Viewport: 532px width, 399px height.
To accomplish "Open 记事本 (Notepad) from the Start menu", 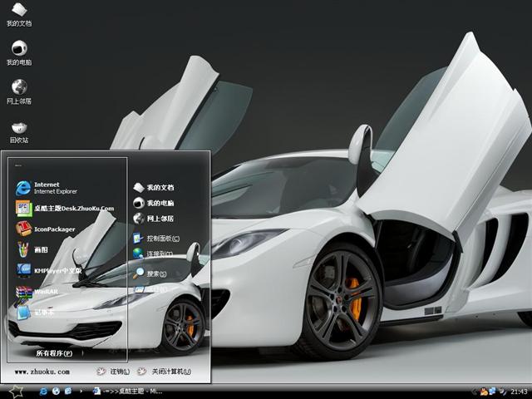I will [42, 313].
